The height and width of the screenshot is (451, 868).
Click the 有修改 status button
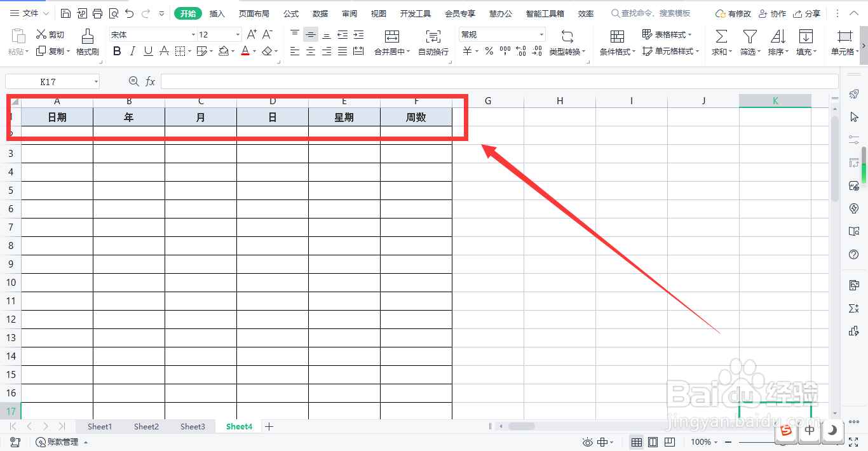[x=733, y=13]
